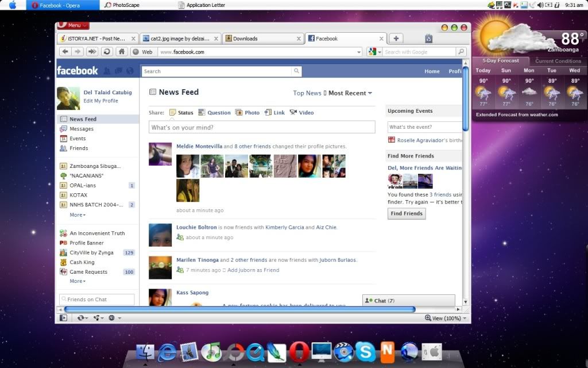Click Edit My Profile link
Image resolution: width=588 pixels, height=368 pixels.
point(100,101)
